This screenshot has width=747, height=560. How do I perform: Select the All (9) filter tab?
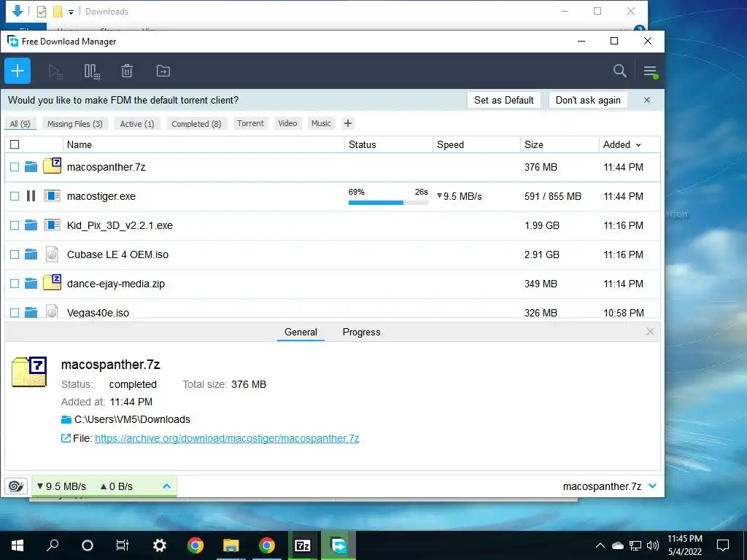click(x=20, y=124)
